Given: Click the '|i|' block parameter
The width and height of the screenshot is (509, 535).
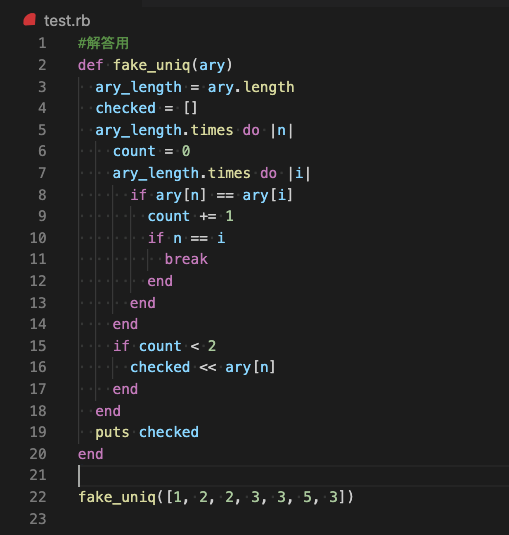Looking at the screenshot, I should click(299, 173).
